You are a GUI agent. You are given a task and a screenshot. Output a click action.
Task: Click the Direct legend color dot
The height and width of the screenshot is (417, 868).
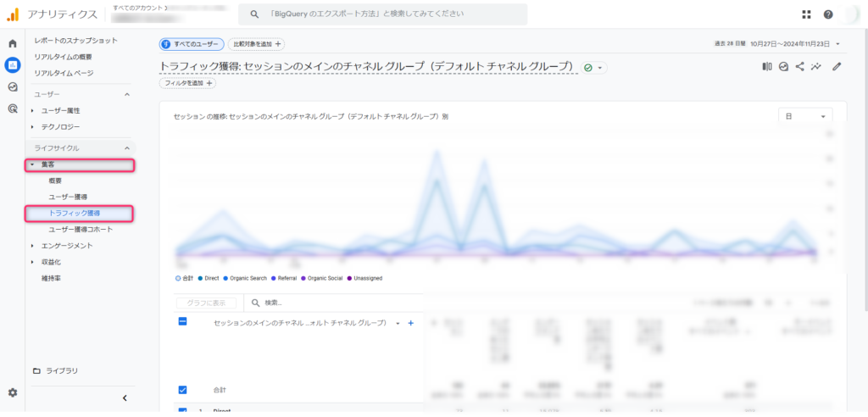[200, 278]
